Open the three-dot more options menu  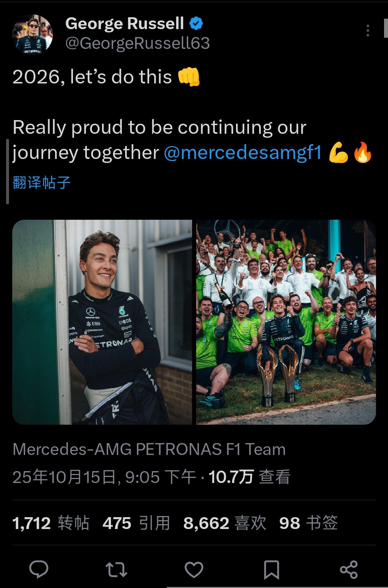pos(368,31)
